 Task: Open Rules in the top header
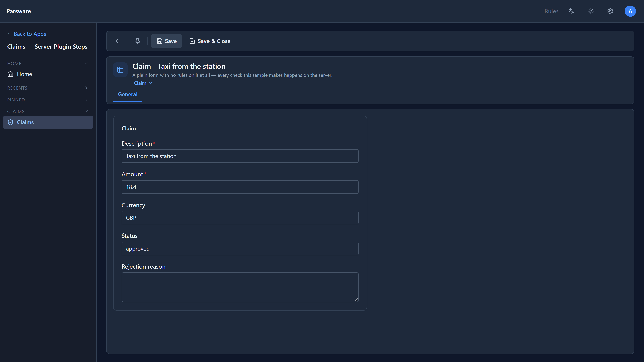551,11
